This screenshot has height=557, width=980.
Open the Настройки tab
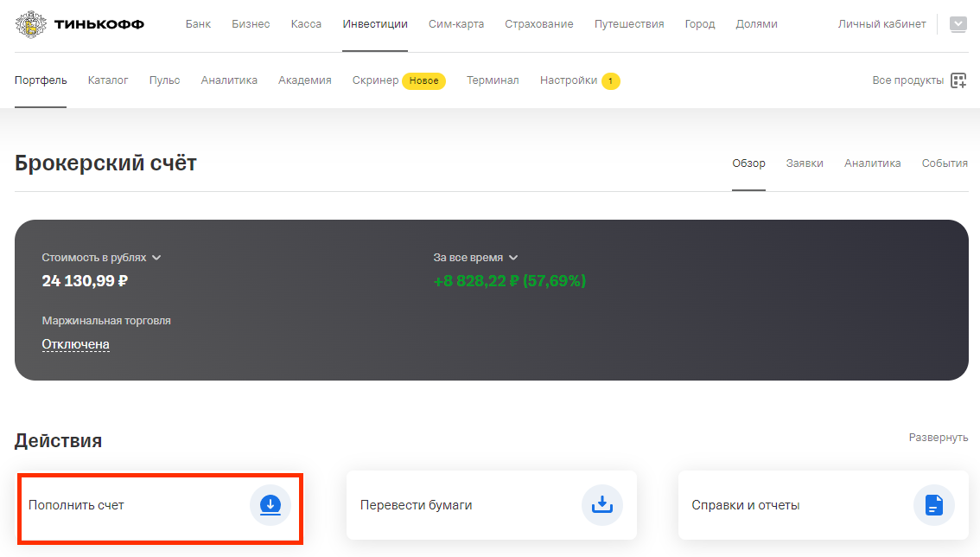(x=569, y=80)
